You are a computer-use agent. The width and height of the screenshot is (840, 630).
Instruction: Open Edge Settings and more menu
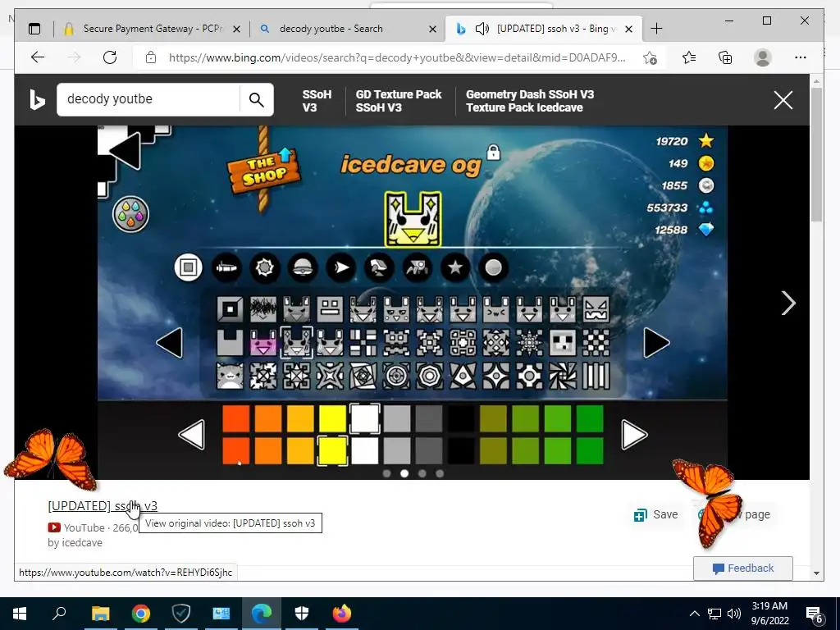click(801, 57)
